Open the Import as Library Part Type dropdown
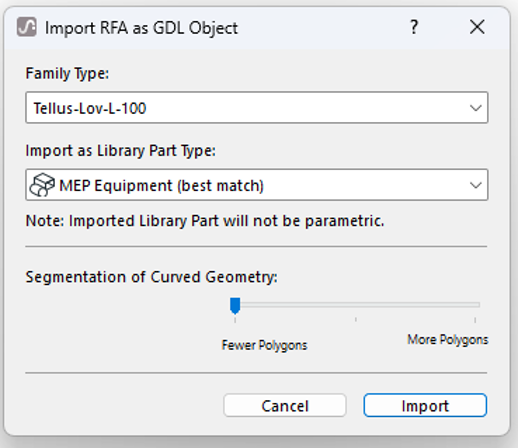The height and width of the screenshot is (448, 518). (x=257, y=185)
